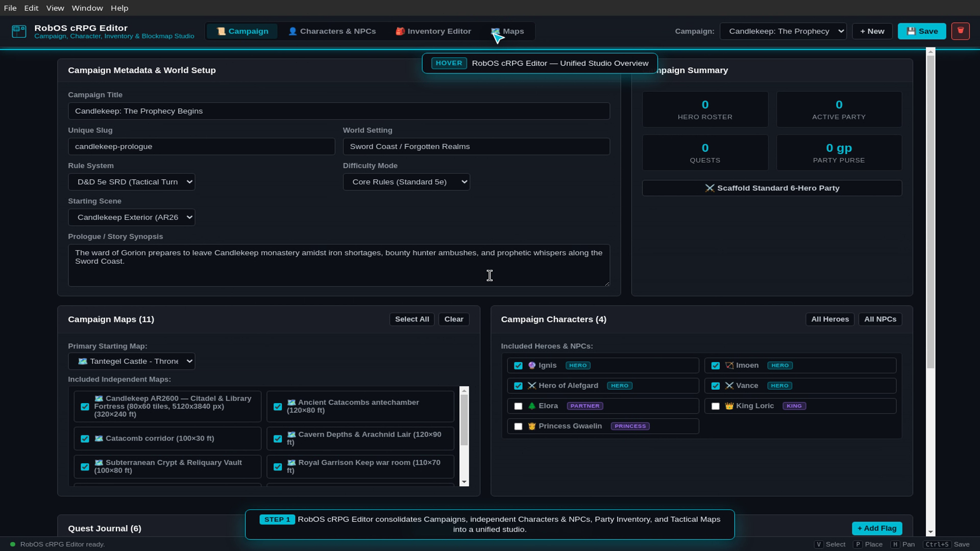Uncheck the Imoen hero checkbox
Screen dimensions: 980x551
tap(715, 366)
